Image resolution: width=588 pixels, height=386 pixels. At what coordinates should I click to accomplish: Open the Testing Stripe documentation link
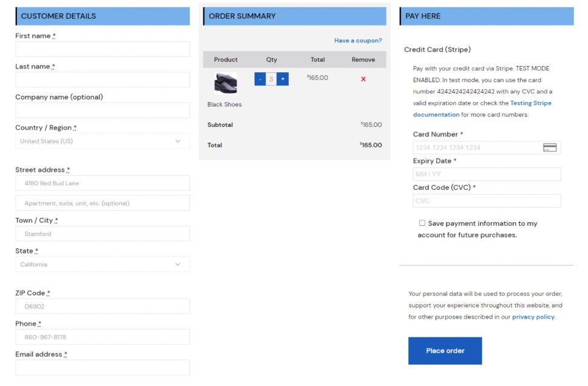[530, 103]
